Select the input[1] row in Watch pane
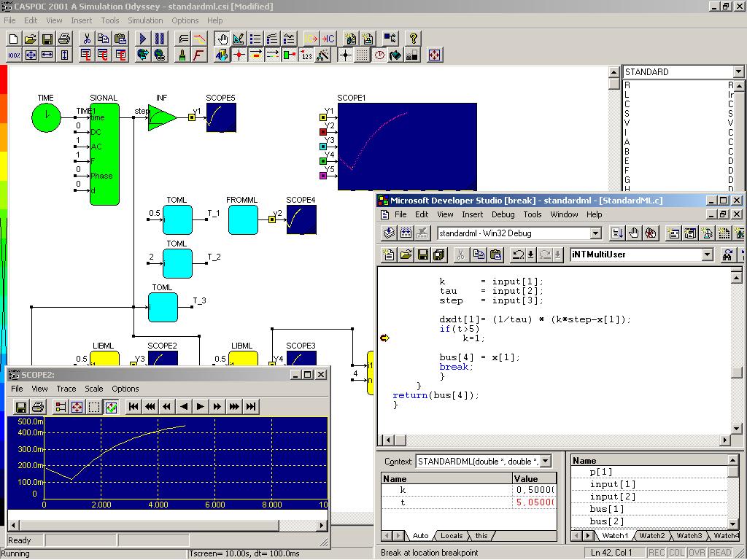 (x=650, y=484)
